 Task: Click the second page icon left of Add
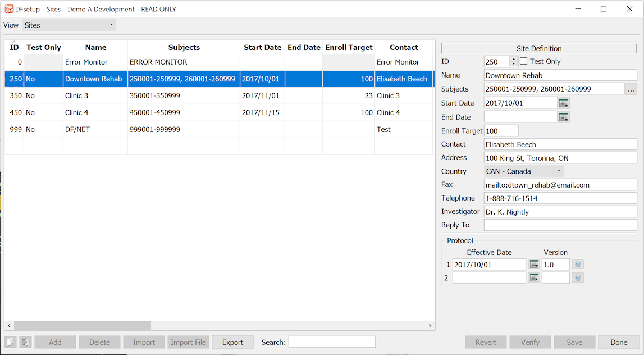click(x=25, y=342)
